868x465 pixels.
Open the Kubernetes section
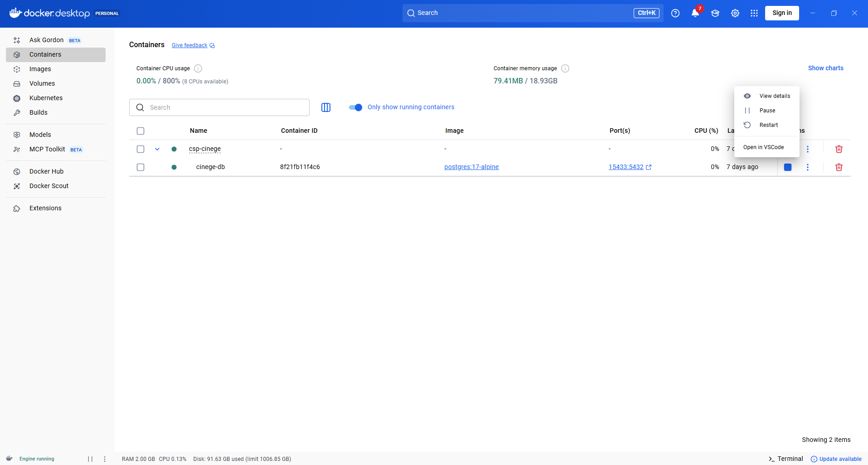56,98
